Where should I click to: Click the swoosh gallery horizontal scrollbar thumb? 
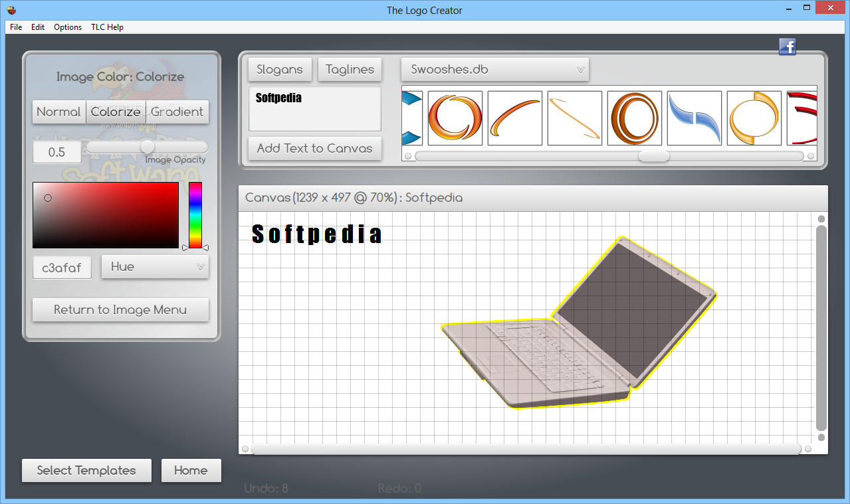[x=654, y=156]
